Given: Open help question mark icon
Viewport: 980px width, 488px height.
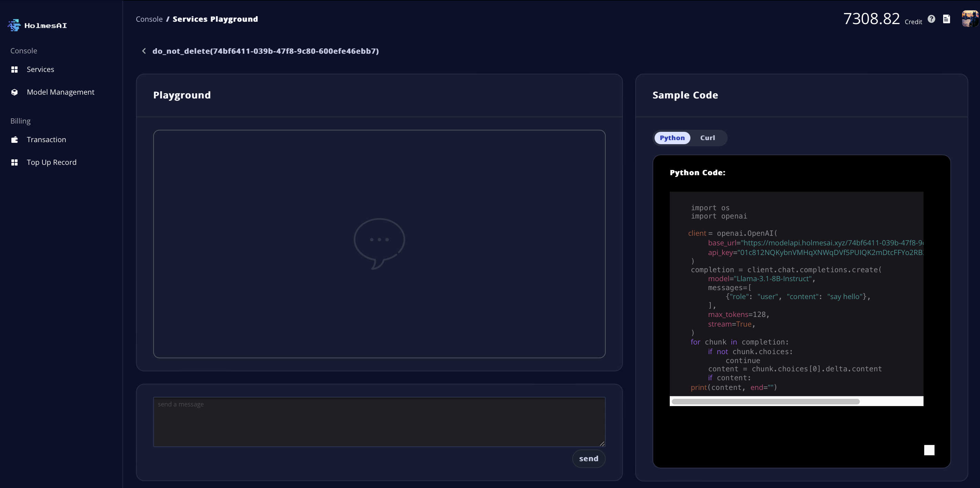Looking at the screenshot, I should [x=931, y=19].
